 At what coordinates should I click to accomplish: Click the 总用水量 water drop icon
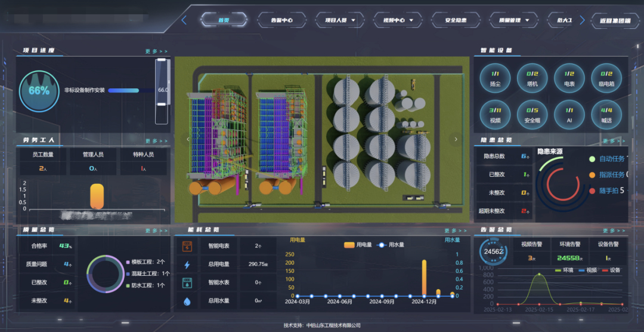[x=187, y=301]
